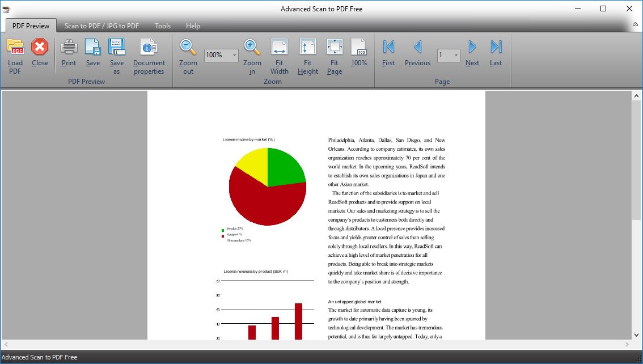Open Save as dialog
This screenshot has height=364, width=643.
[x=116, y=46]
